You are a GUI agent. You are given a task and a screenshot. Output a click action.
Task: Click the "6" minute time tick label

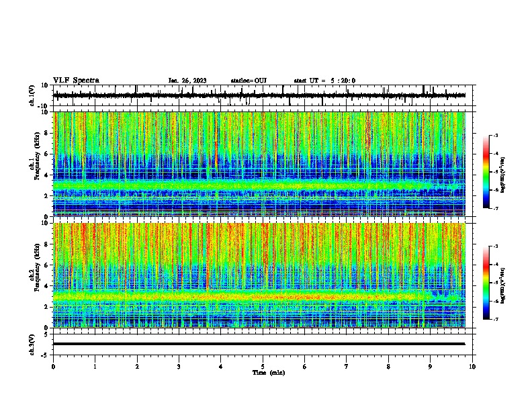click(305, 367)
